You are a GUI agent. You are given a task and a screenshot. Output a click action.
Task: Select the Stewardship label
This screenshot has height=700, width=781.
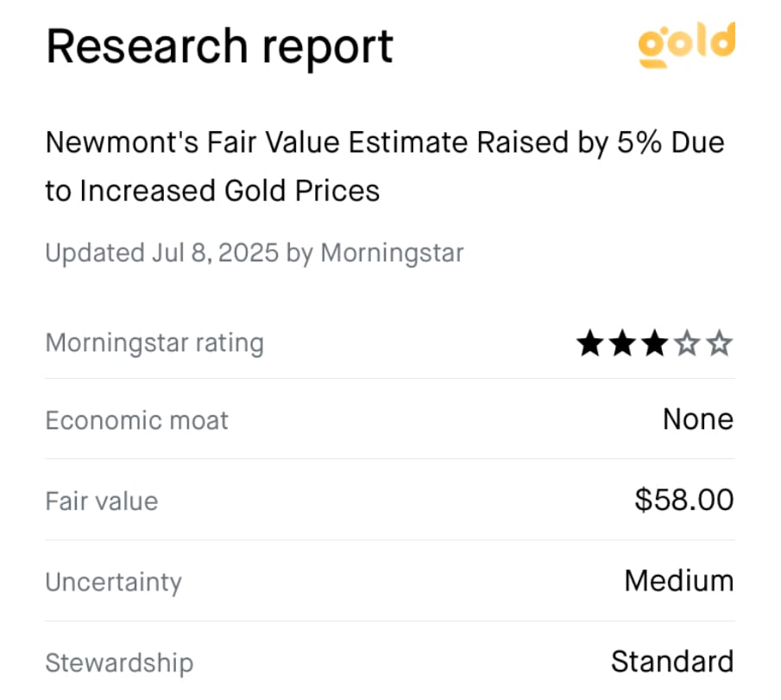(119, 663)
